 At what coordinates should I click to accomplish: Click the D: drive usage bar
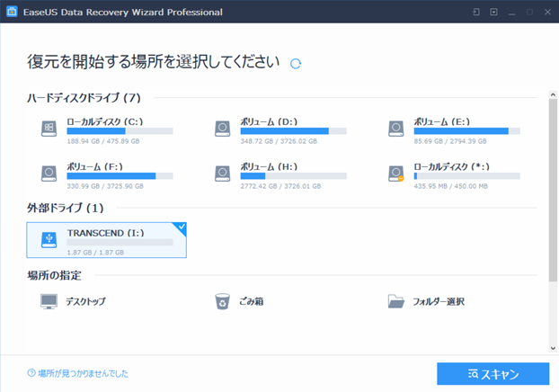[x=293, y=131]
